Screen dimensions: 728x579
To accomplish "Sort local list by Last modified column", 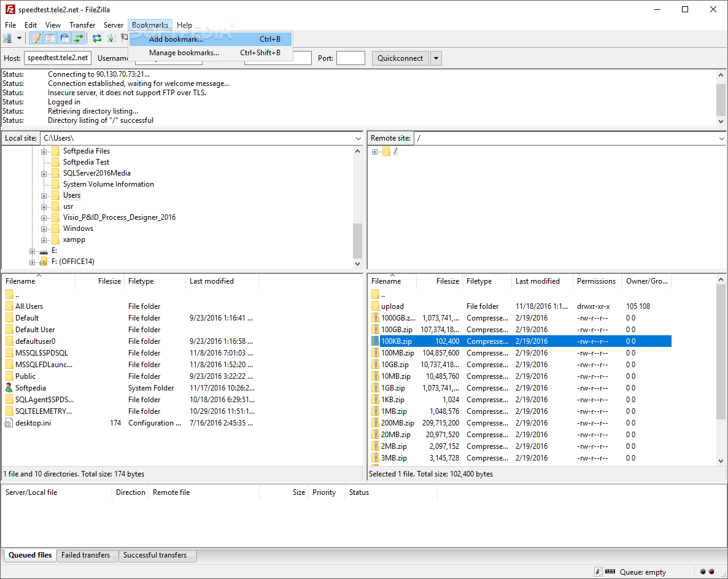I will click(x=222, y=281).
